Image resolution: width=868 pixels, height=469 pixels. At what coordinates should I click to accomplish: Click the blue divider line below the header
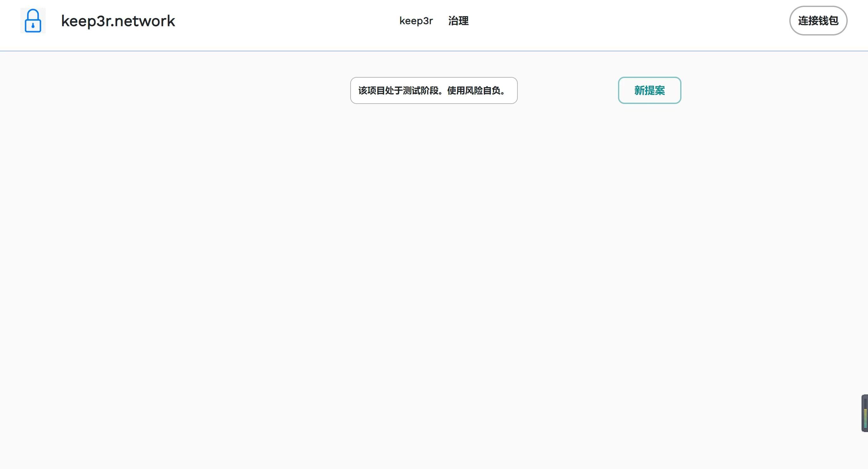pyautogui.click(x=434, y=51)
